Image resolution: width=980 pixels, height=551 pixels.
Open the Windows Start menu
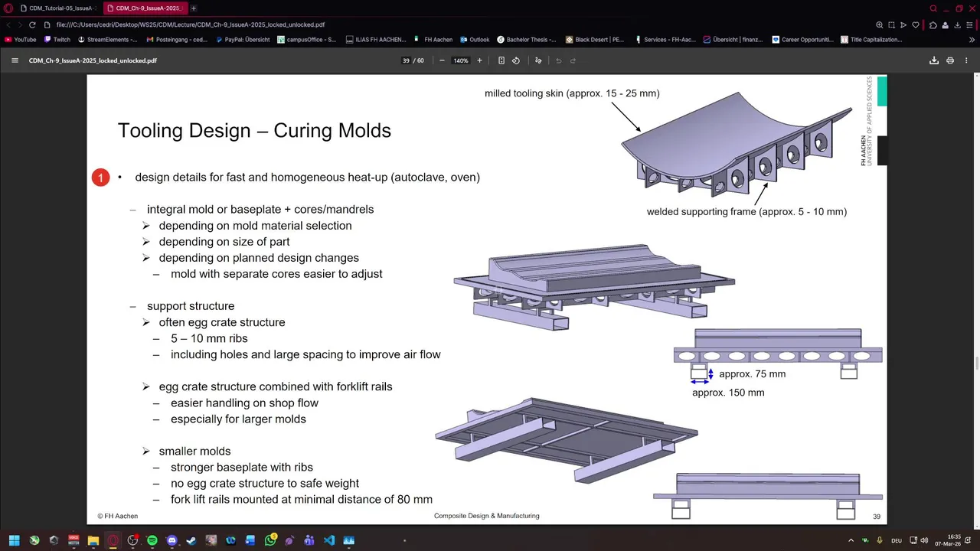pyautogui.click(x=15, y=540)
